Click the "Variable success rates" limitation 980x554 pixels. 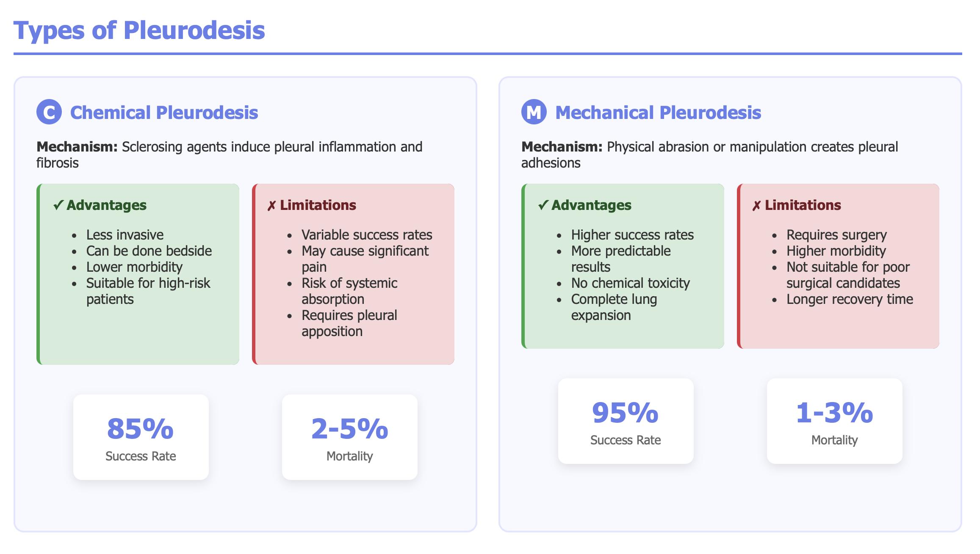click(x=367, y=235)
